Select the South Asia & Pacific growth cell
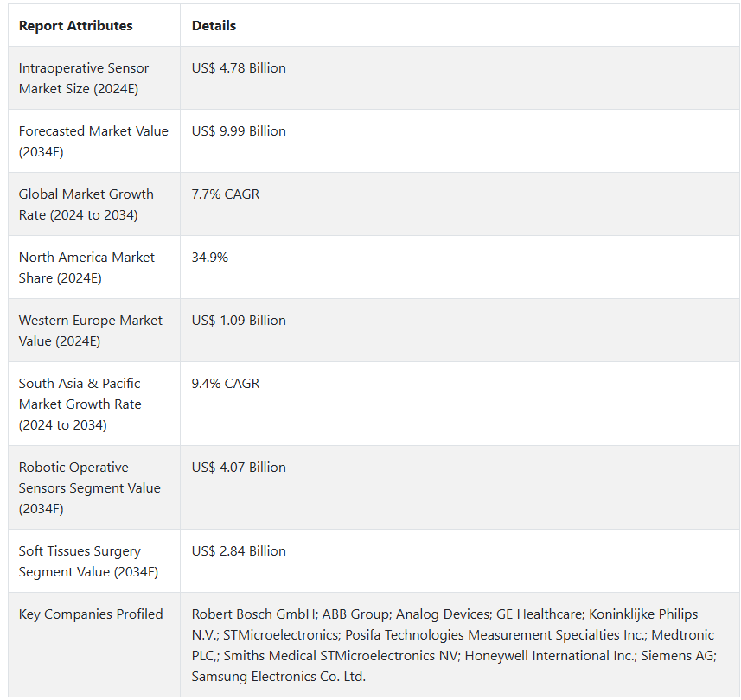 (80, 404)
